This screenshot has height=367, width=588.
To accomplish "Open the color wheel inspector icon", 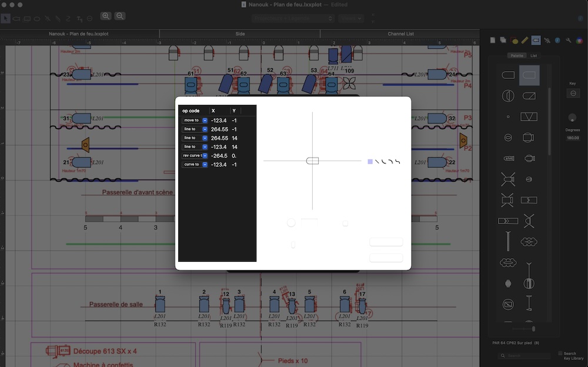I will pos(579,41).
